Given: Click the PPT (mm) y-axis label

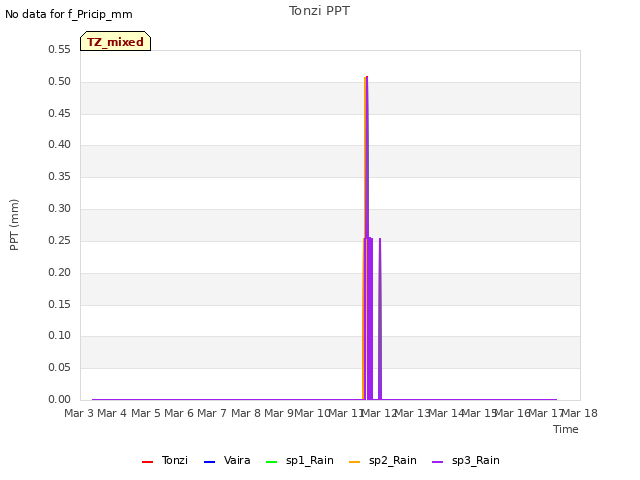Looking at the screenshot, I should click(14, 225).
